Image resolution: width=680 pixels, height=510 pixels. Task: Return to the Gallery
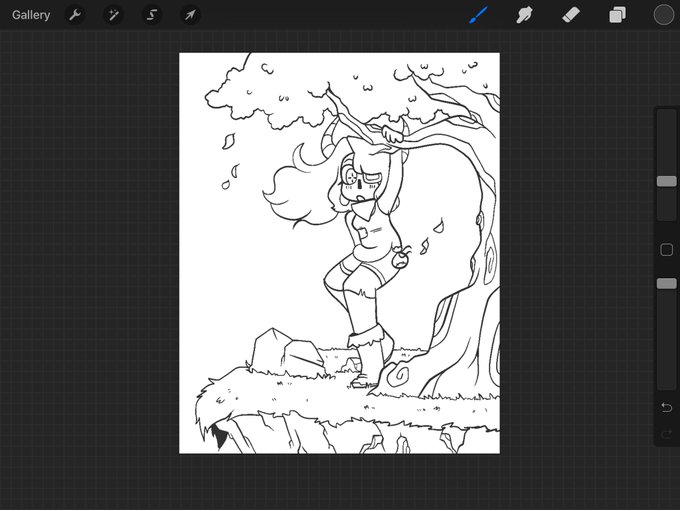[31, 15]
